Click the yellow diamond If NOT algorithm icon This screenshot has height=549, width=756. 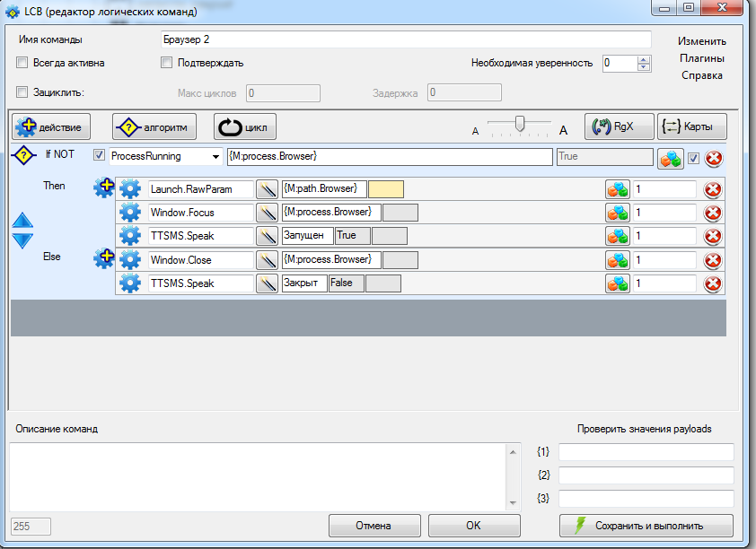23,155
